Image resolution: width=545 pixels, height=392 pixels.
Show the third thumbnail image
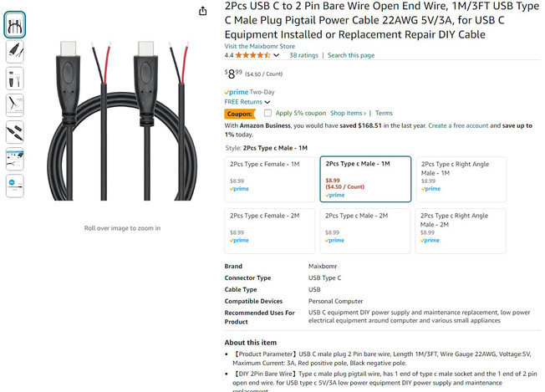coord(15,79)
